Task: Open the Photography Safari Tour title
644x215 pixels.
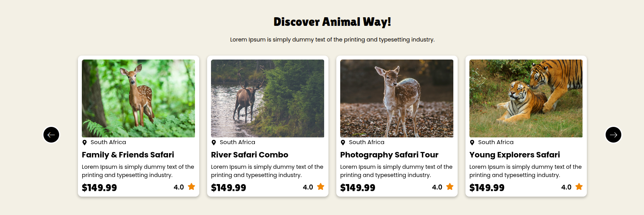Action: [x=389, y=155]
